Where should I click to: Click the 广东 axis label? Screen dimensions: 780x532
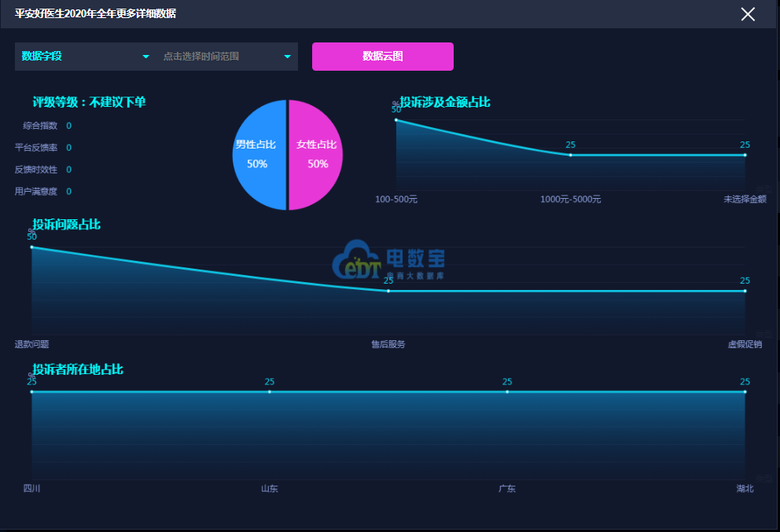[x=507, y=488]
